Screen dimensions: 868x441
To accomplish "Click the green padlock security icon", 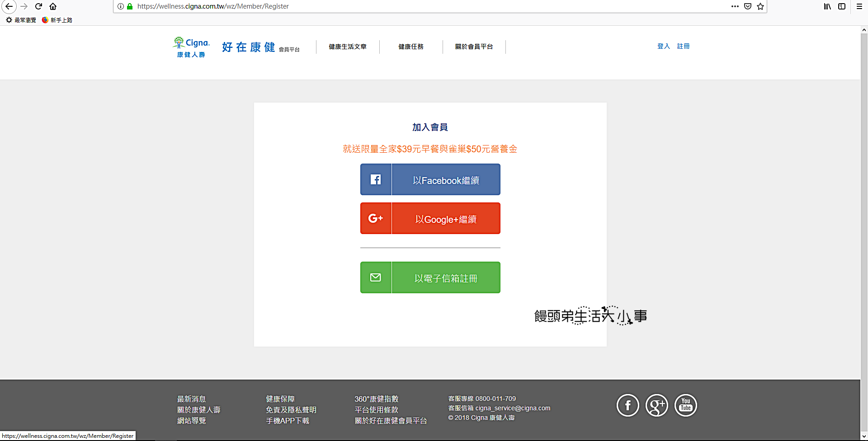I will (x=130, y=6).
